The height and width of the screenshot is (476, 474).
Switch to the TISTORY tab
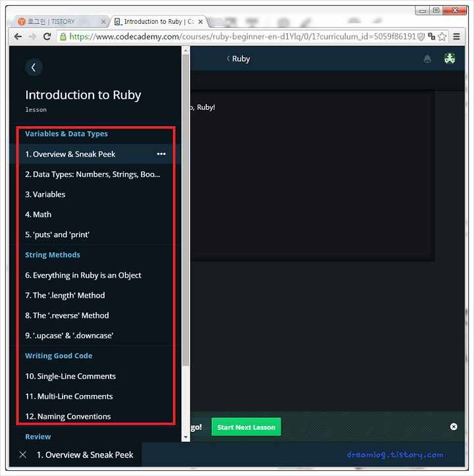coord(61,22)
